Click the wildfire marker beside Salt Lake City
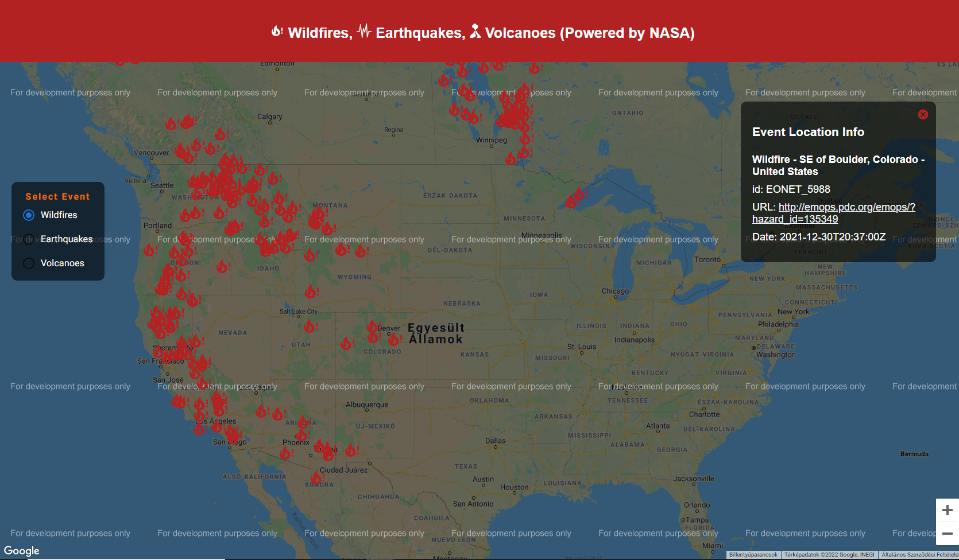This screenshot has height=560, width=959. point(310,326)
